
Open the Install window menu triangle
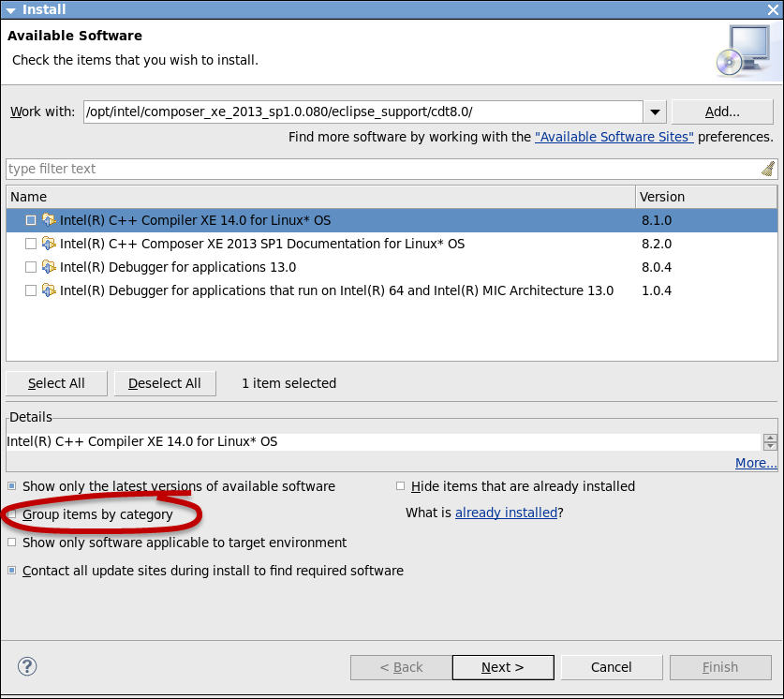tap(11, 10)
